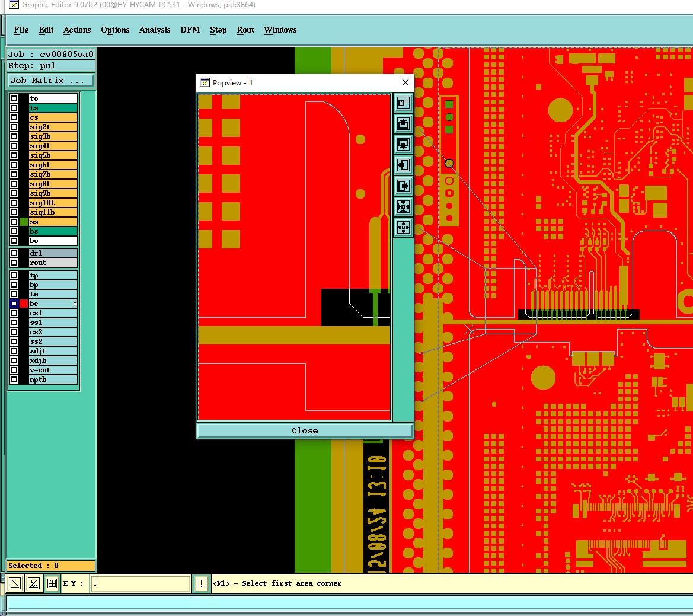
Task: Click the Job Matrix ... button
Action: click(x=51, y=81)
